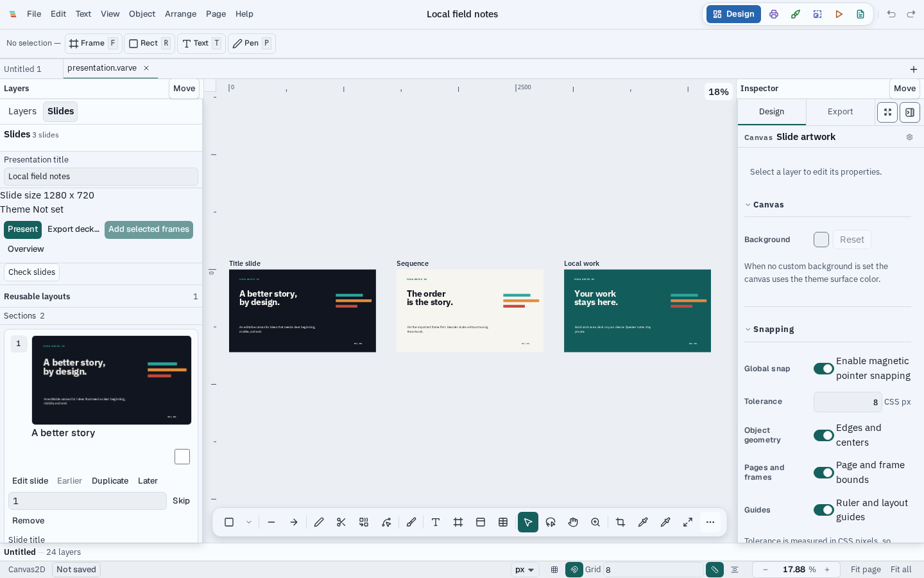Select the brush paint tool
This screenshot has width=924, height=578.
tap(411, 522)
